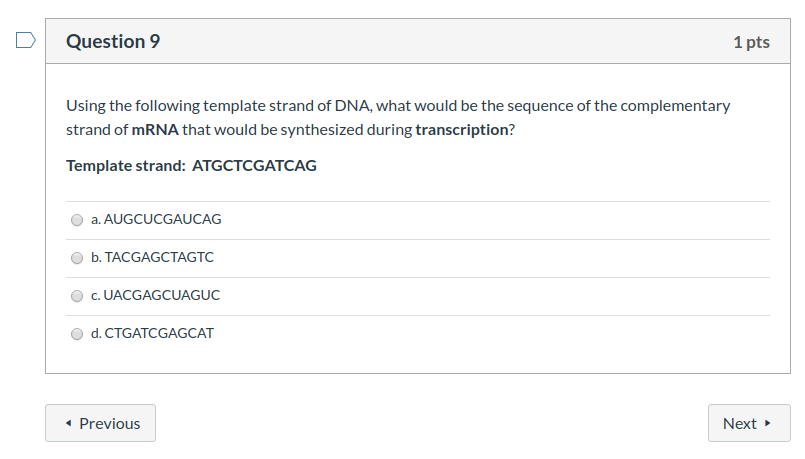Advance with the Next button
Screen dimensions: 805x459
click(749, 423)
